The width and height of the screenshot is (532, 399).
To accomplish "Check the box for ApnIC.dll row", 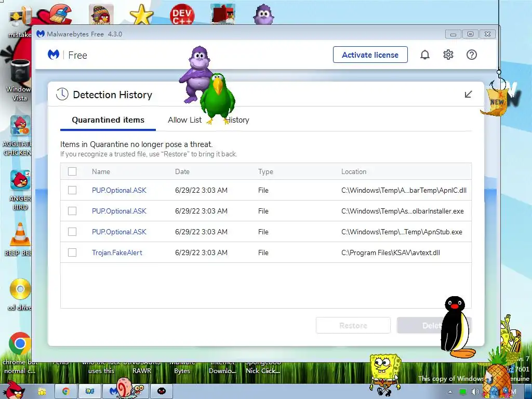I will pyautogui.click(x=72, y=190).
